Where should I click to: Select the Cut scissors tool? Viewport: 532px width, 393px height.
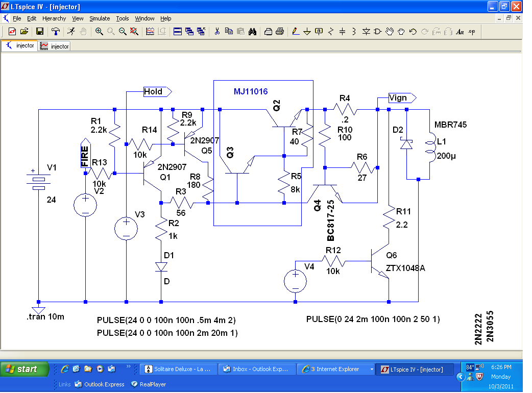[x=217, y=32]
